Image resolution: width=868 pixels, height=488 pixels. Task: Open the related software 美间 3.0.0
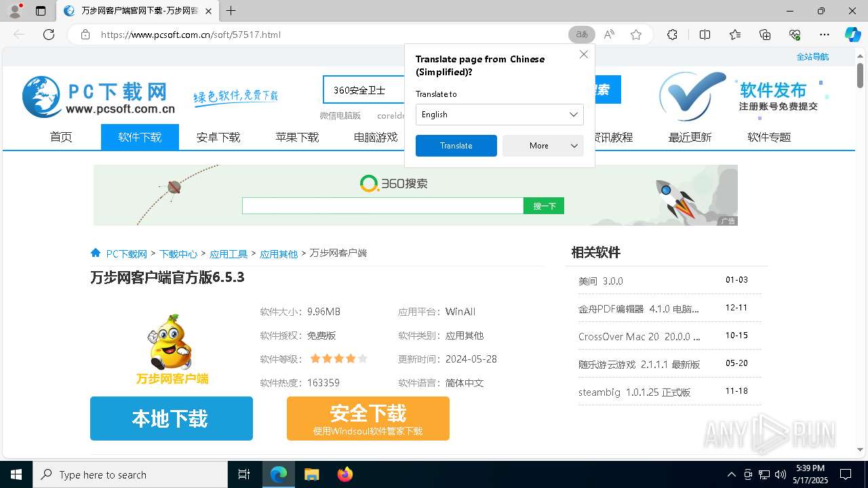click(x=601, y=281)
